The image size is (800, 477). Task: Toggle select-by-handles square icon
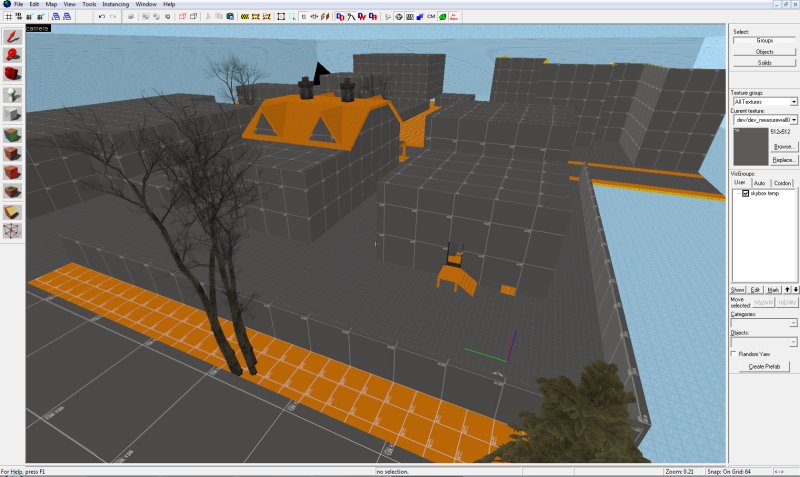[x=281, y=16]
